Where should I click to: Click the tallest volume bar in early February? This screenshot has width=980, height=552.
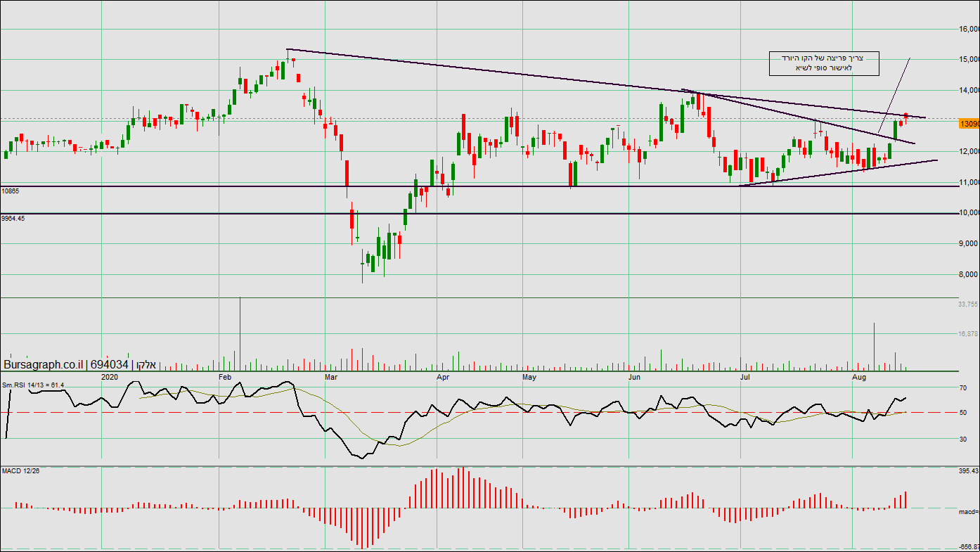240,334
